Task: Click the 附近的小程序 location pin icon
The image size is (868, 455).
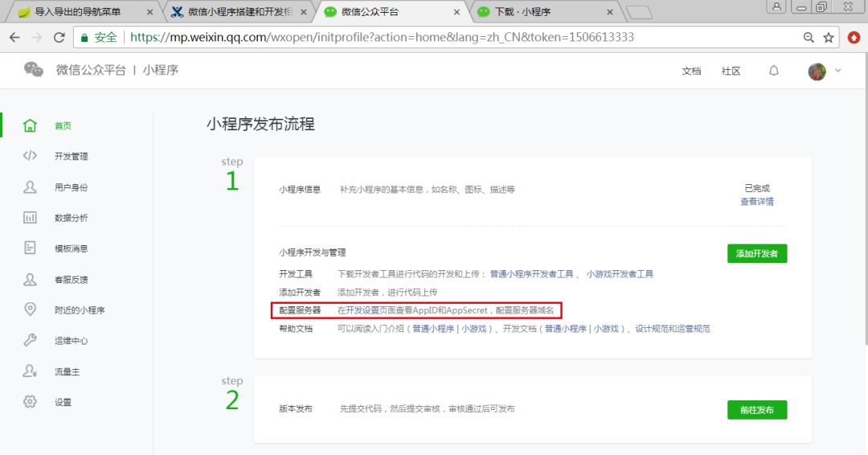Action: tap(30, 309)
